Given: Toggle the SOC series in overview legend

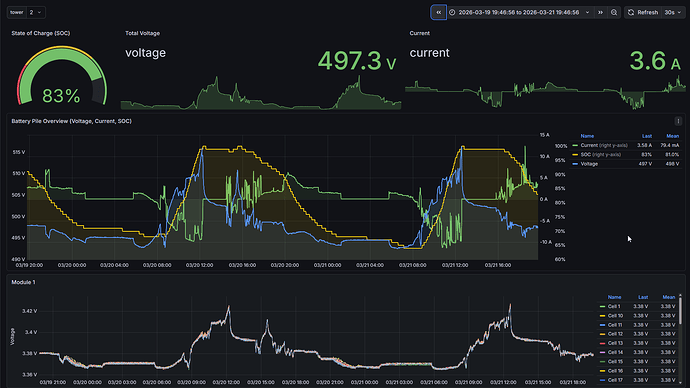Looking at the screenshot, I should (600, 154).
